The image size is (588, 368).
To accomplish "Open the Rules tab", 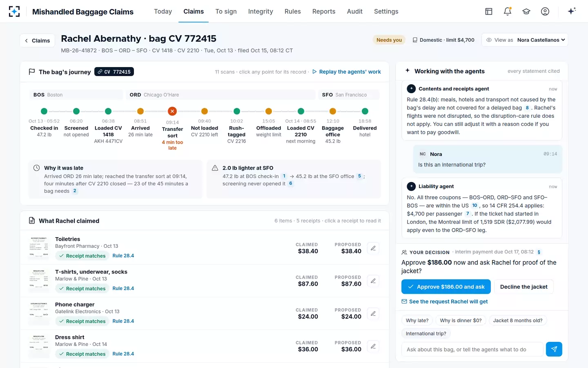I will click(x=293, y=11).
